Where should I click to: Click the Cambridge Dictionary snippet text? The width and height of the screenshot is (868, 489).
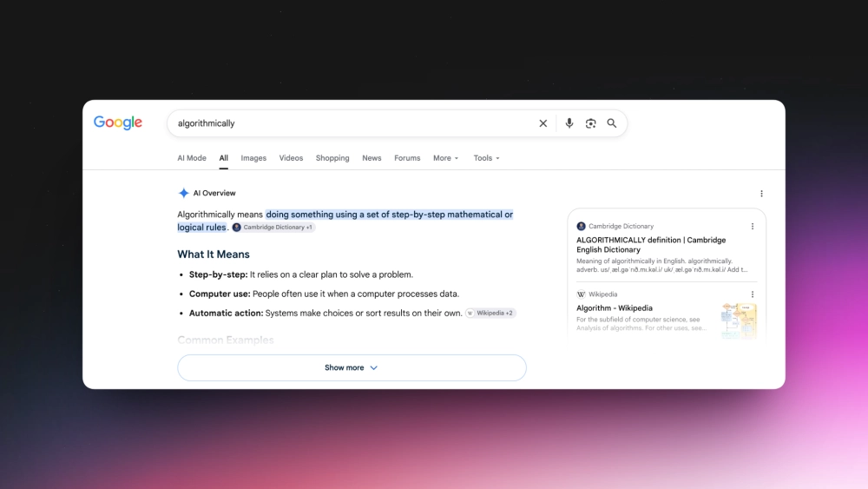662,265
